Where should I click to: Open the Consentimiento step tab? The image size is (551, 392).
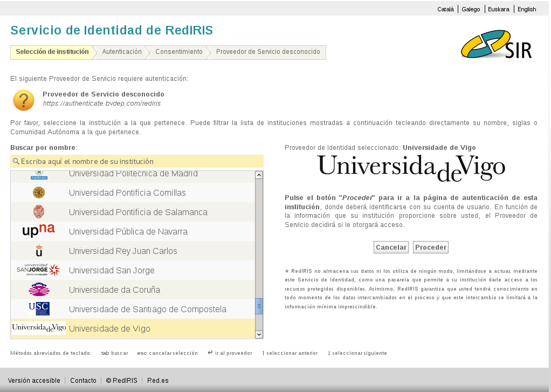click(x=179, y=52)
